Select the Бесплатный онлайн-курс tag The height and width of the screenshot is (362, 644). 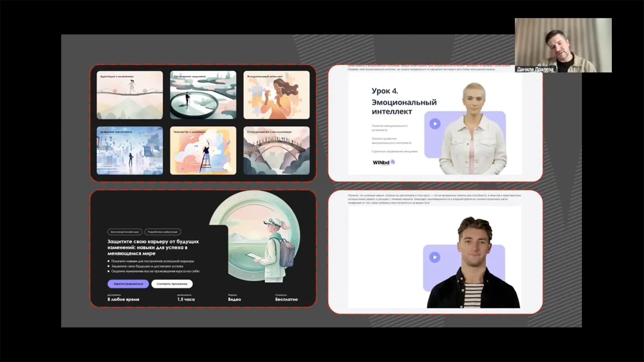pos(125,232)
